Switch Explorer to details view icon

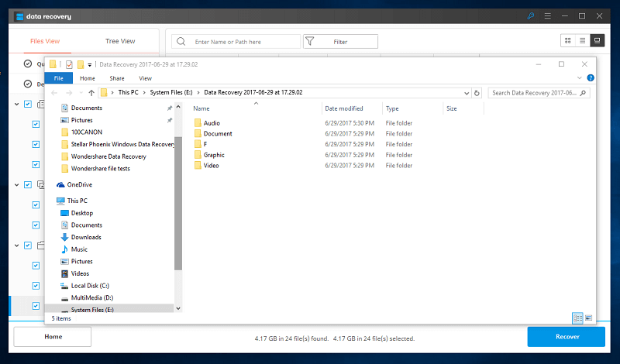pyautogui.click(x=577, y=318)
